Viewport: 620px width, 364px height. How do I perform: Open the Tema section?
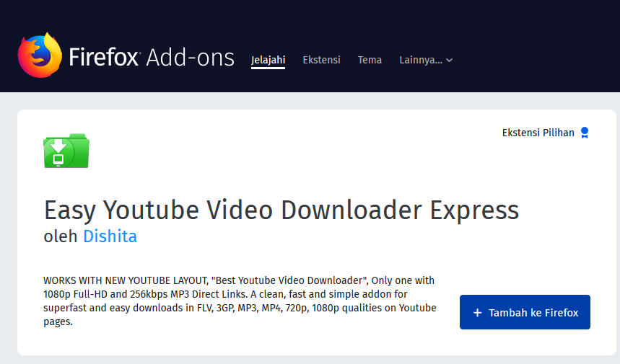[x=370, y=60]
